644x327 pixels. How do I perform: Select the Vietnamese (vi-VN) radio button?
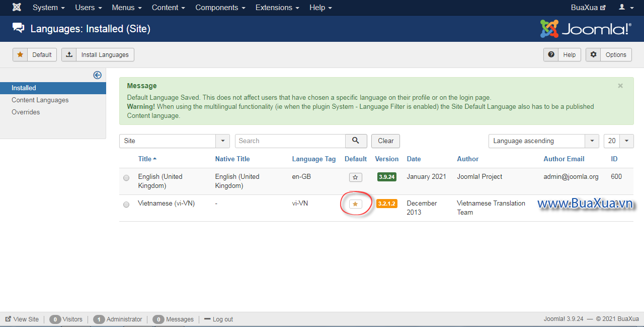coord(126,205)
